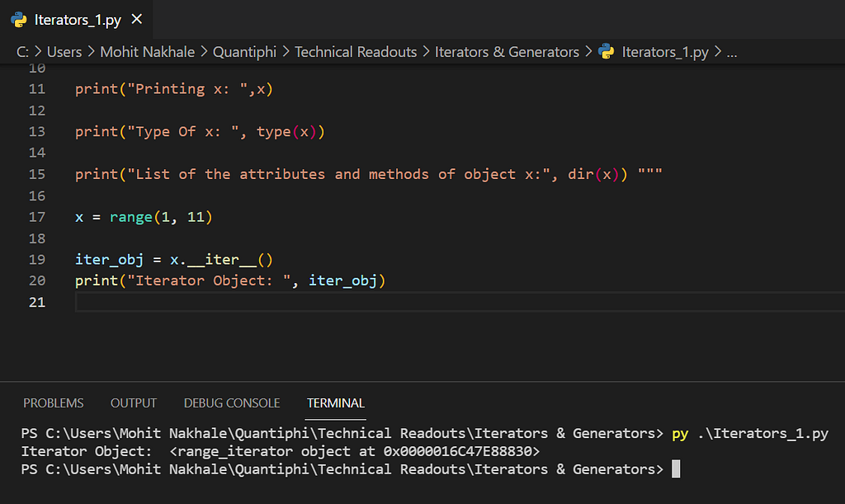
Task: Place cursor on empty line 21
Action: point(460,302)
